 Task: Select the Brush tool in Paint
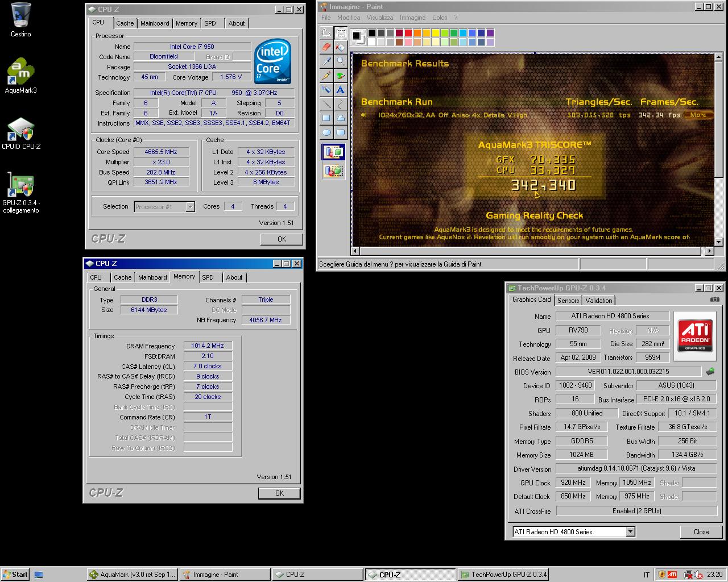click(341, 76)
